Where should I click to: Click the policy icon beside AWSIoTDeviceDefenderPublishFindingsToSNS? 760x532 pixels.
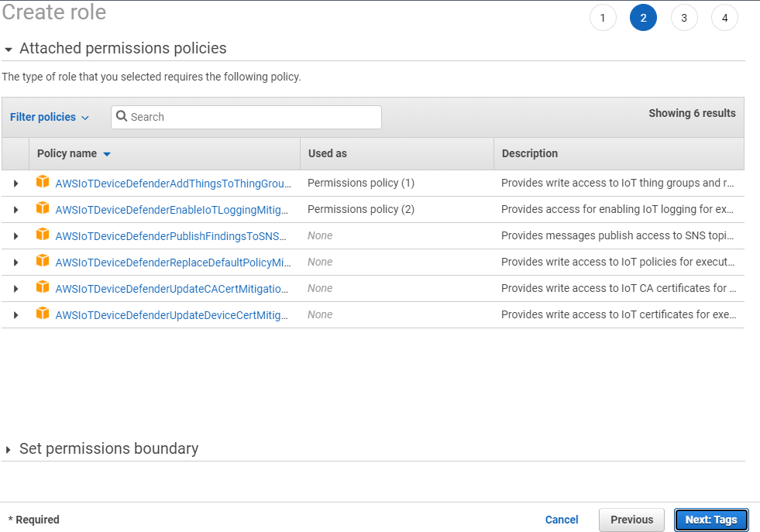pos(43,235)
